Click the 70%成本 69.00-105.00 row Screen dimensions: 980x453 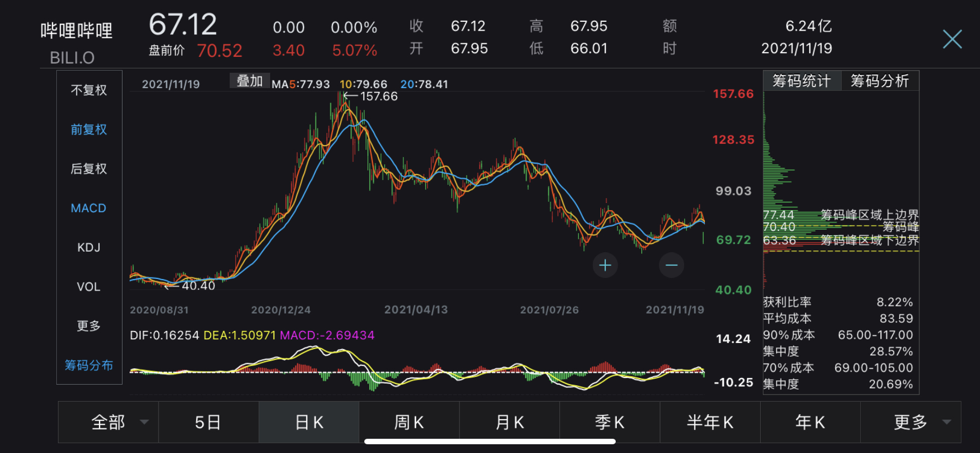[x=838, y=368]
